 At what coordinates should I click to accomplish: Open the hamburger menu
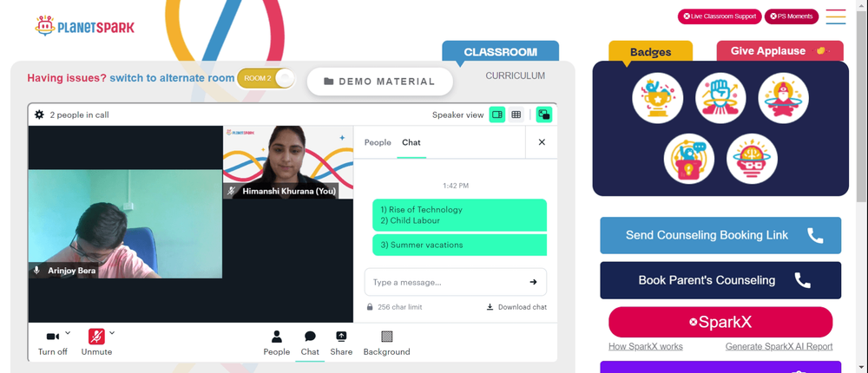click(835, 16)
